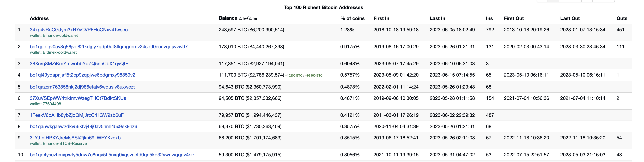This screenshot has width=644, height=162.
Task: Open address 3LYJfcfHPXYJreMsASk2jkn69LWEYKzexb
Action: click(x=75, y=138)
